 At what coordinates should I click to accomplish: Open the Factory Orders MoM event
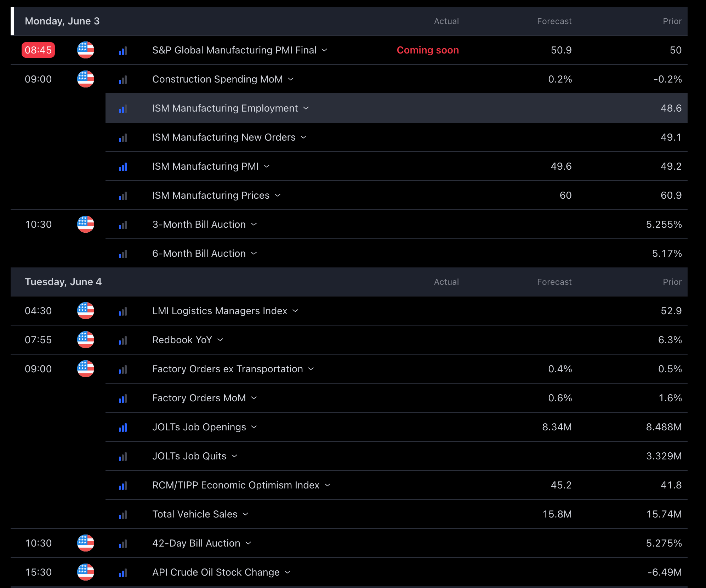point(199,398)
